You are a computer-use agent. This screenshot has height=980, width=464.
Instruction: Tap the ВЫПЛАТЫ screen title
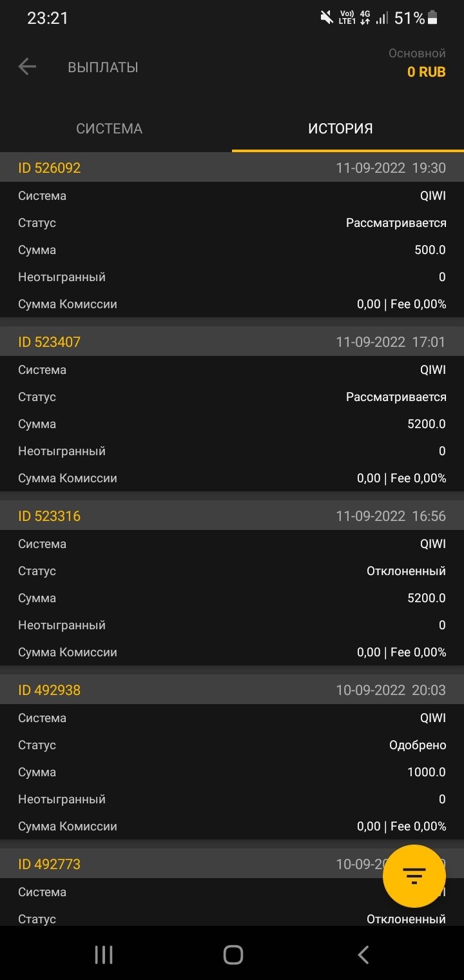(x=103, y=67)
